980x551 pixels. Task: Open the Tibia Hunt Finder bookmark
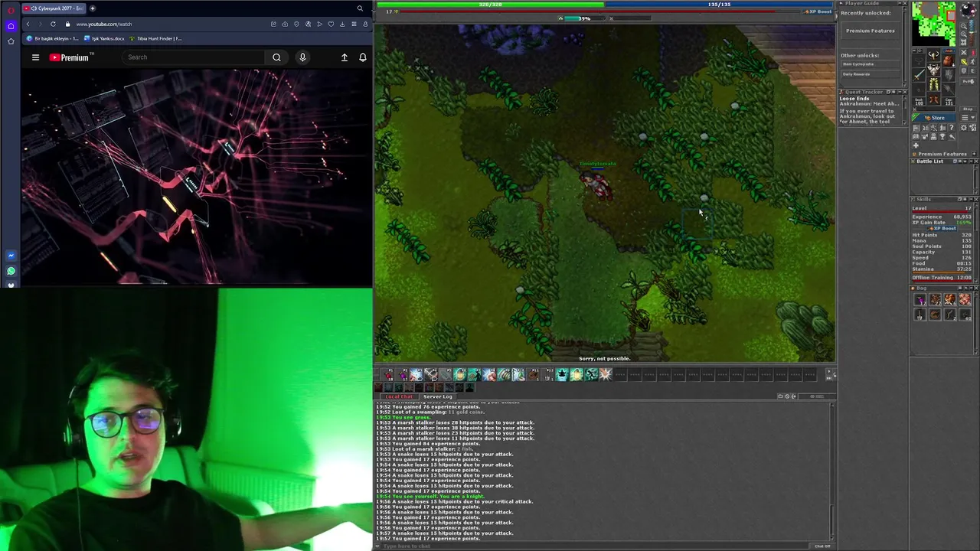156,38
